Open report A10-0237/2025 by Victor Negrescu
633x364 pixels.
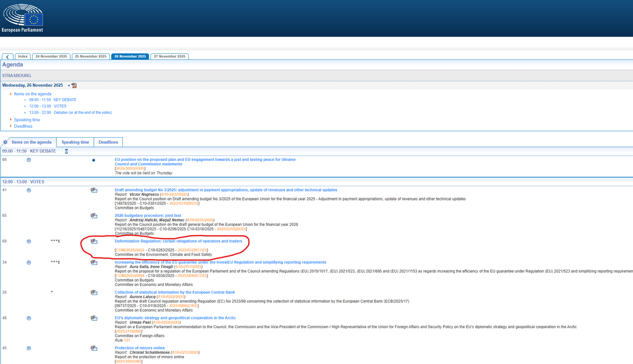click(175, 195)
